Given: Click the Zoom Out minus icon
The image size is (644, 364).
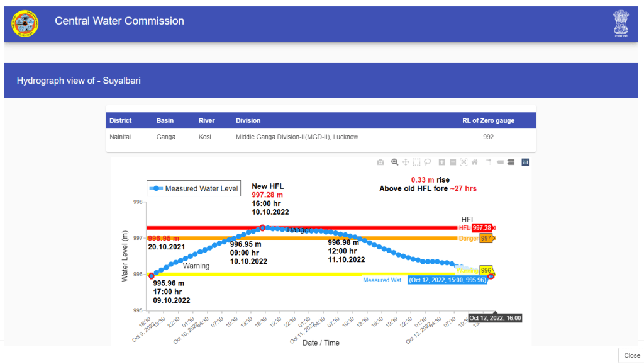Looking at the screenshot, I should coord(453,162).
